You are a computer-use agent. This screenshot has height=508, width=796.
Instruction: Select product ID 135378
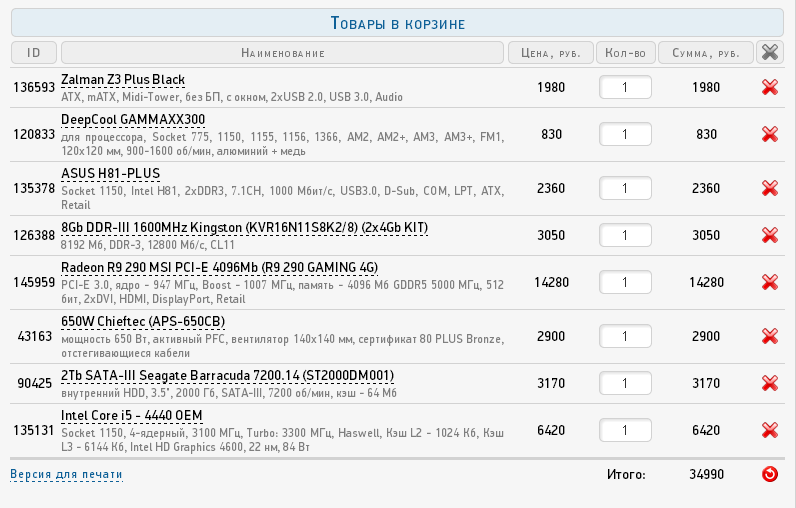[x=34, y=188]
